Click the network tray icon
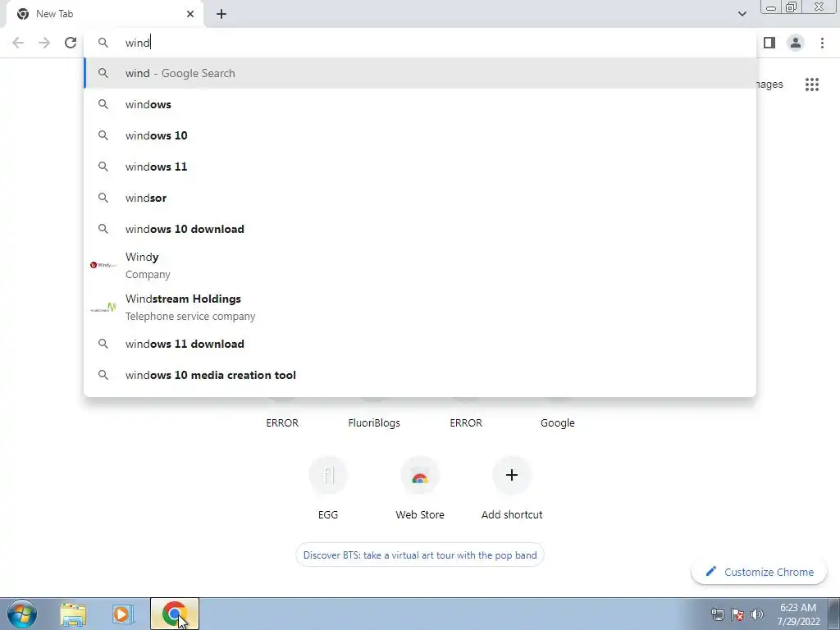Viewport: 840px width, 630px height. [x=717, y=614]
